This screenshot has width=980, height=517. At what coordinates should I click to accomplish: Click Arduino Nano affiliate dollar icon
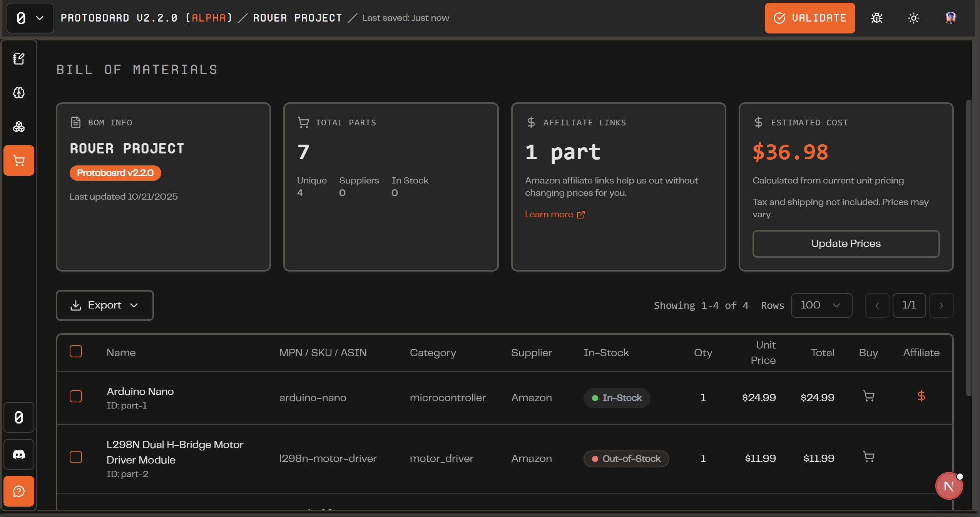click(921, 396)
